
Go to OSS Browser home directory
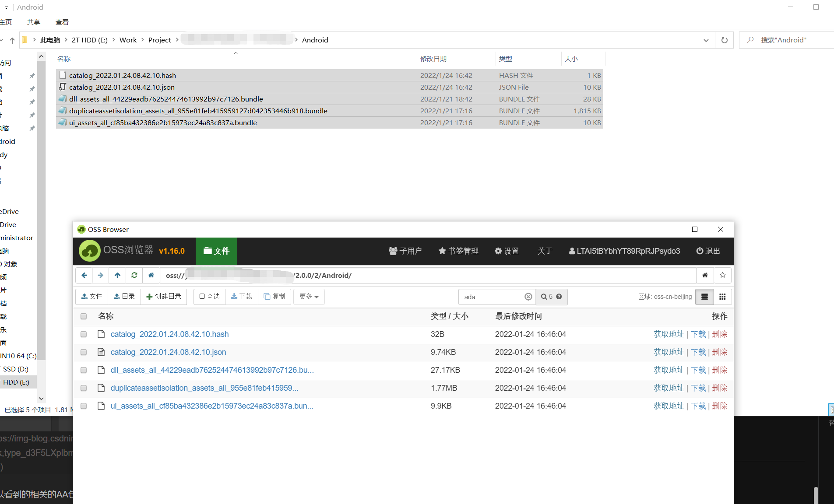(151, 275)
